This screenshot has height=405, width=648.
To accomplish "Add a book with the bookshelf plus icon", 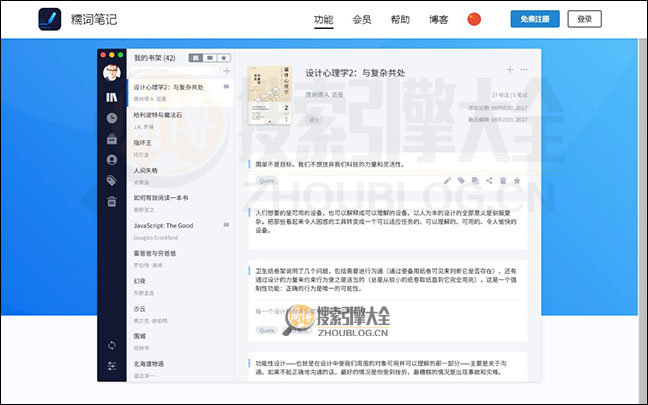I will coord(227,71).
